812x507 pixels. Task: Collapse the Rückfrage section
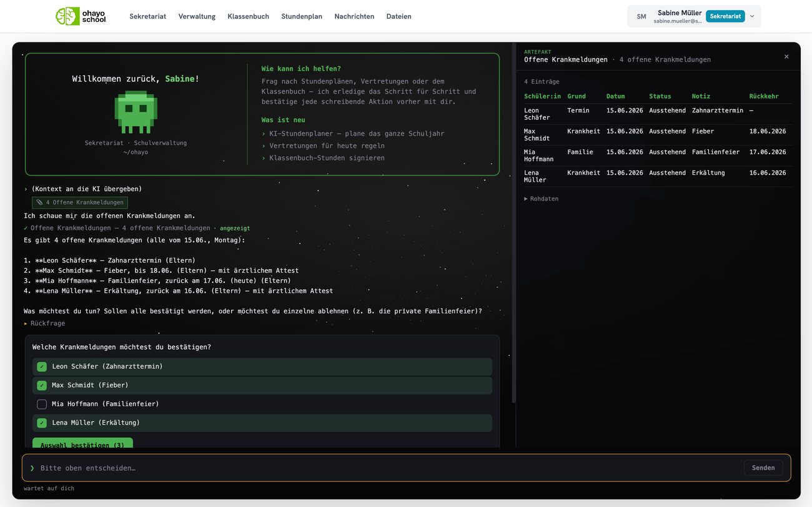pyautogui.click(x=44, y=323)
